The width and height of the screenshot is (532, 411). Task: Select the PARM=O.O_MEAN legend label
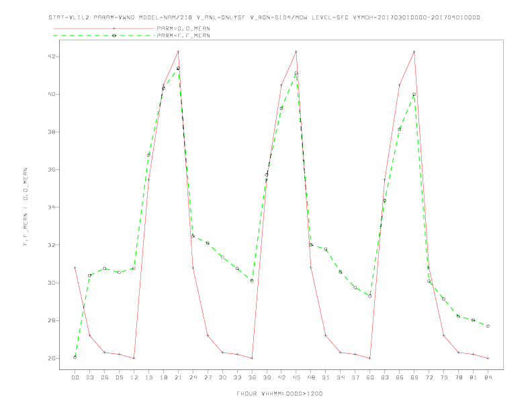point(183,28)
